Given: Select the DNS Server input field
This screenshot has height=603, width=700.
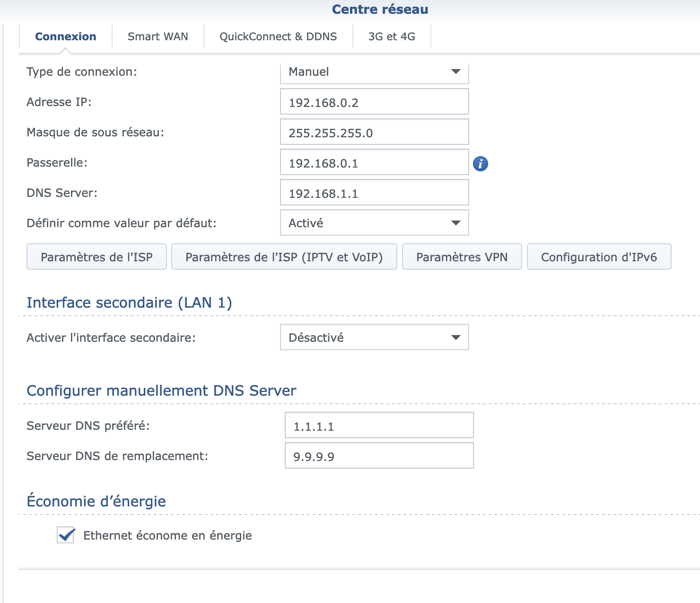Looking at the screenshot, I should point(375,193).
